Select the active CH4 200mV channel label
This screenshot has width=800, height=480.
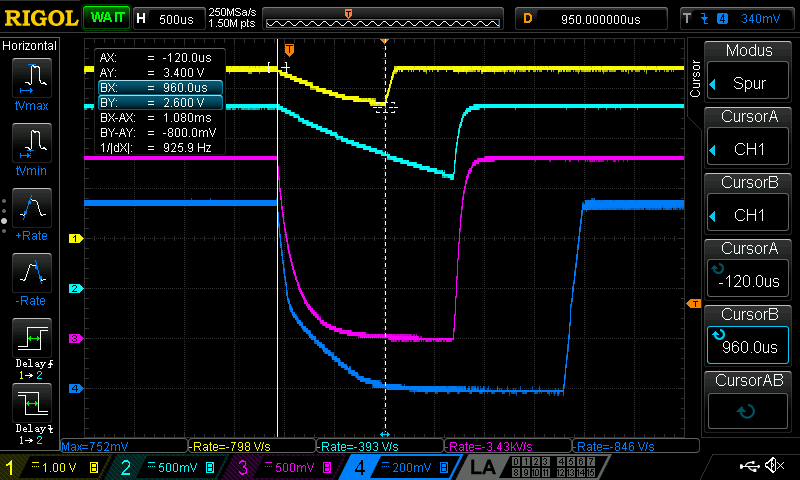coord(402,467)
